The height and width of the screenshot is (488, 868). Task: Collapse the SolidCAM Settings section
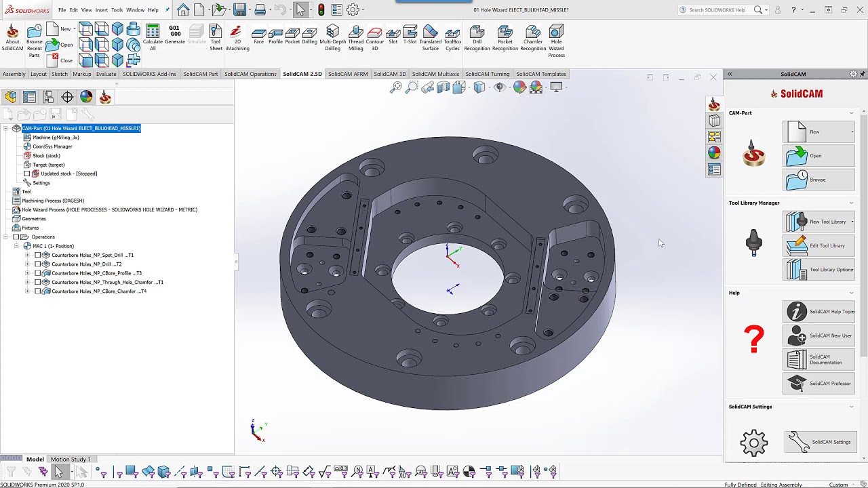pyautogui.click(x=852, y=407)
